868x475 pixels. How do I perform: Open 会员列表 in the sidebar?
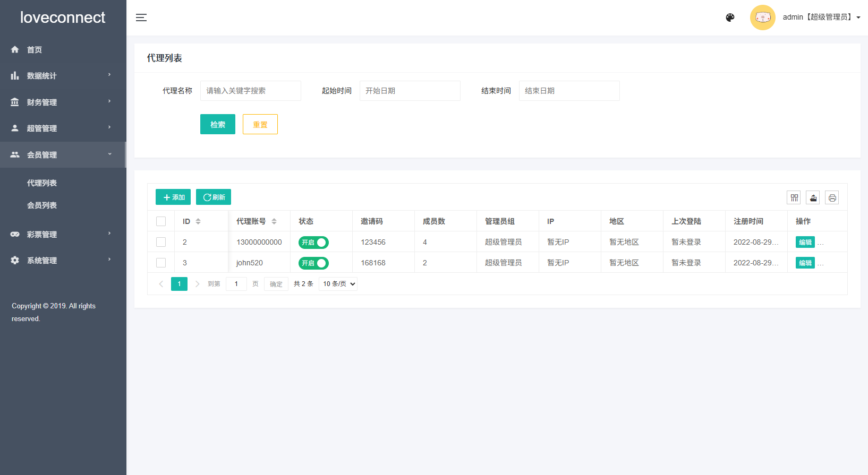[42, 205]
